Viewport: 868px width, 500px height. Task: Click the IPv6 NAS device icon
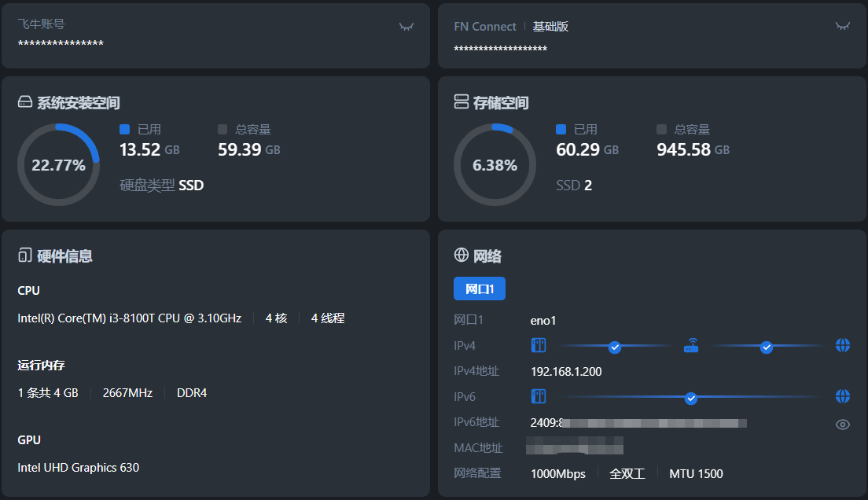[x=539, y=396]
